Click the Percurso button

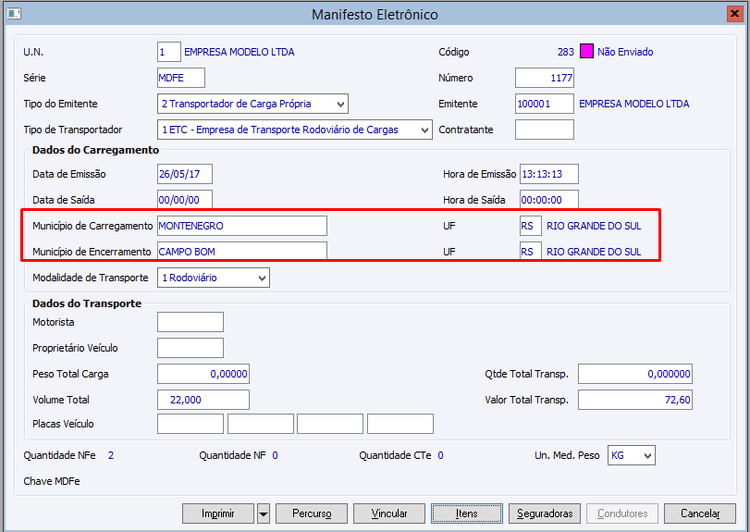pos(312,514)
